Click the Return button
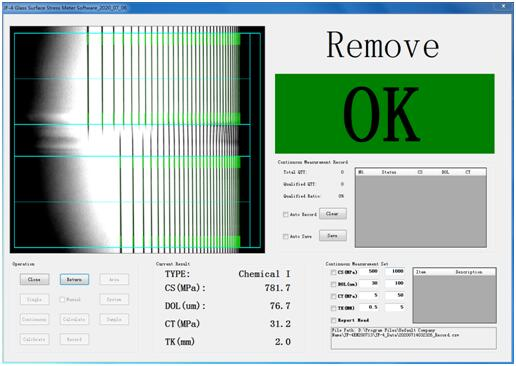Image resolution: width=516 pixels, height=366 pixels. pos(74,279)
